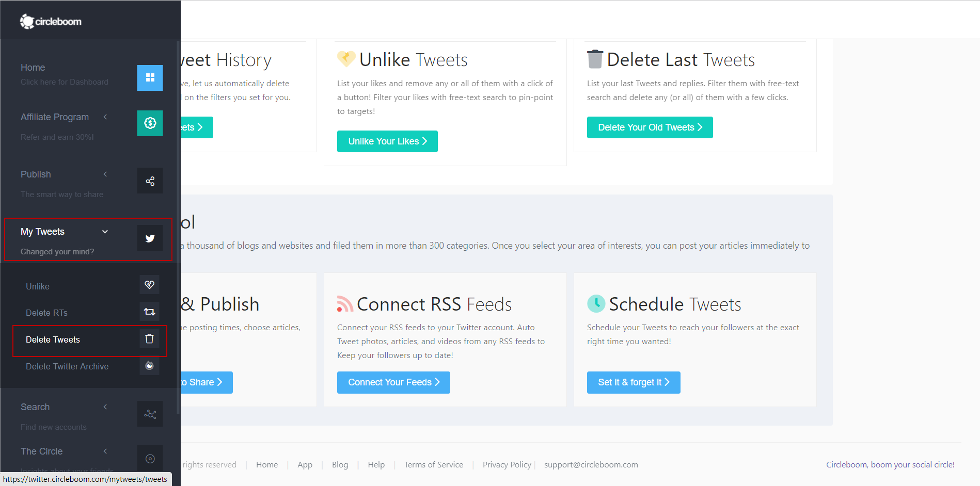Select the broken heart icon for Unlike

tap(149, 284)
